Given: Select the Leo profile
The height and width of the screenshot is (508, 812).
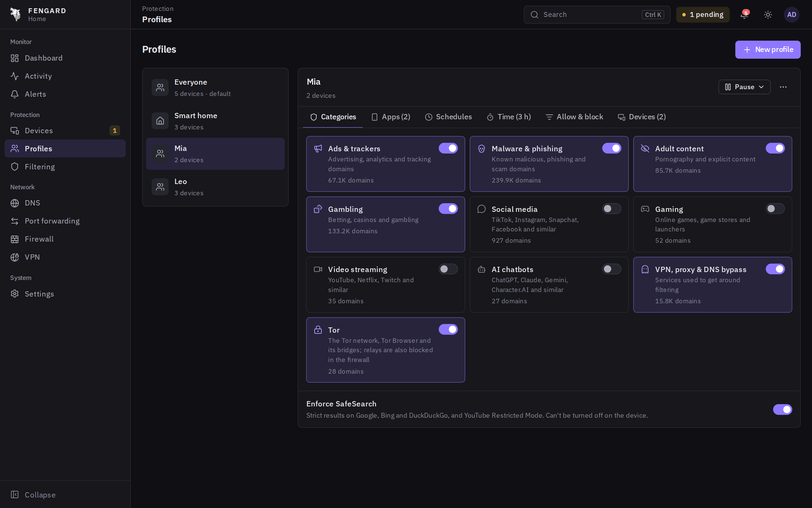Looking at the screenshot, I should coord(215,187).
